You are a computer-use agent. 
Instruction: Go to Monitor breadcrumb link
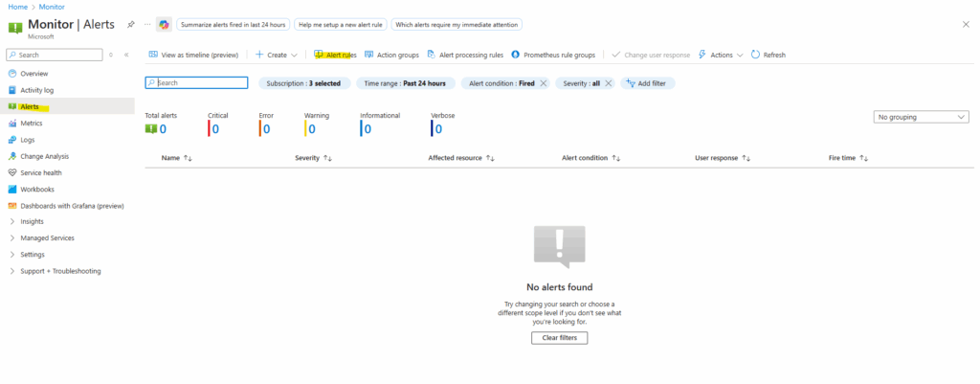(52, 7)
